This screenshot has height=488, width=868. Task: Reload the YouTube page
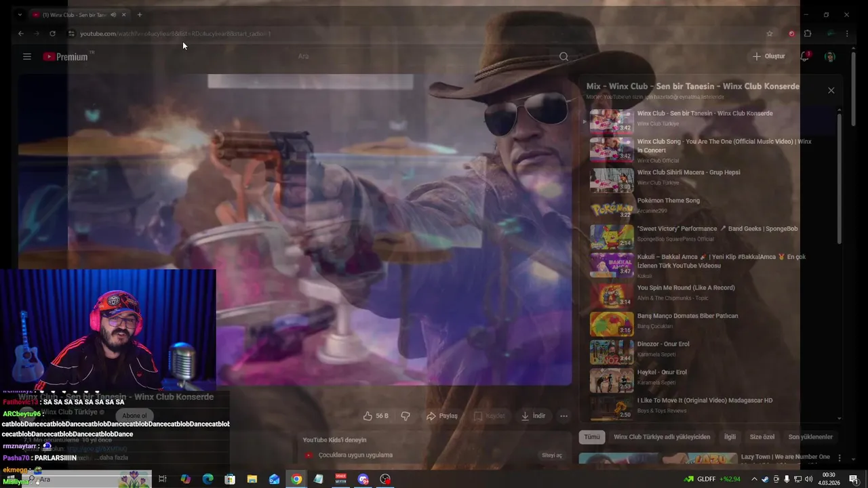point(52,33)
